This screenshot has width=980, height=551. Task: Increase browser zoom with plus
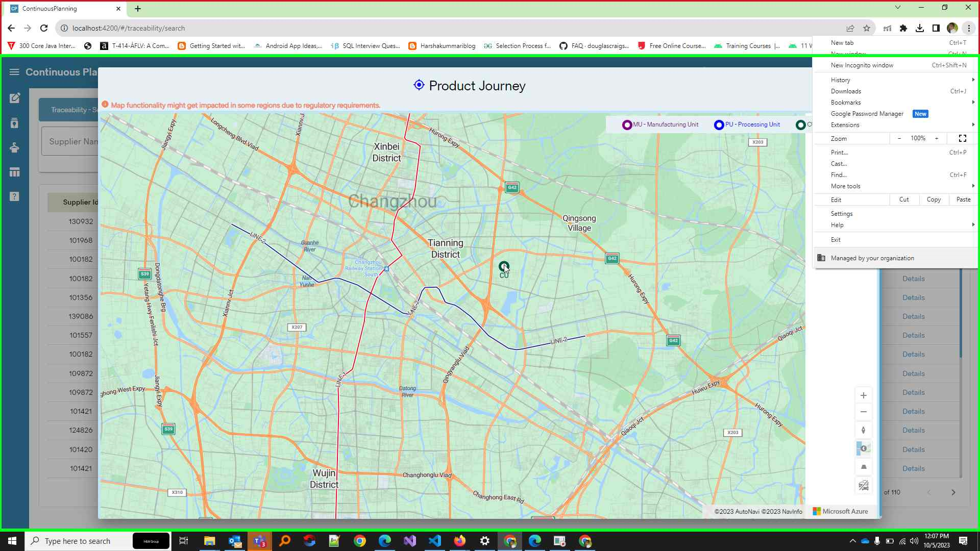point(937,138)
